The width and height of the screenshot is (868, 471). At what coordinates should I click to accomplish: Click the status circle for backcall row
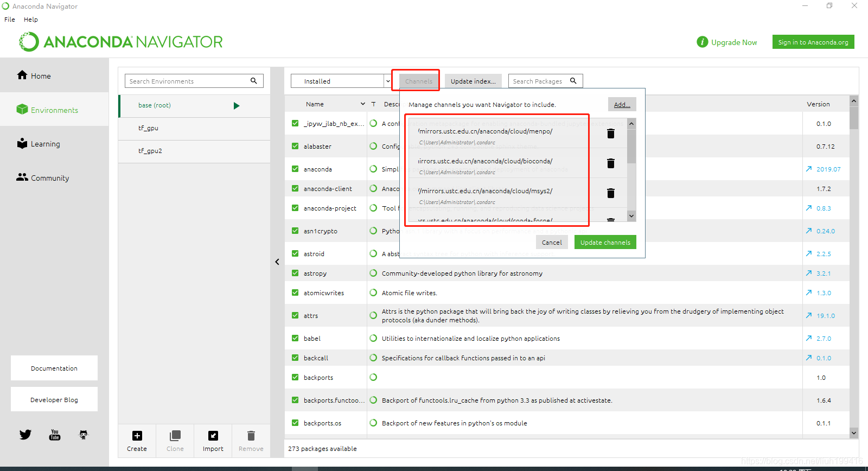(373, 358)
